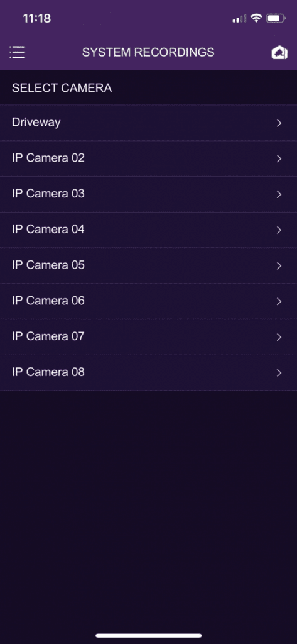Select IP Camera 02 from the list
The height and width of the screenshot is (644, 297).
tap(148, 158)
